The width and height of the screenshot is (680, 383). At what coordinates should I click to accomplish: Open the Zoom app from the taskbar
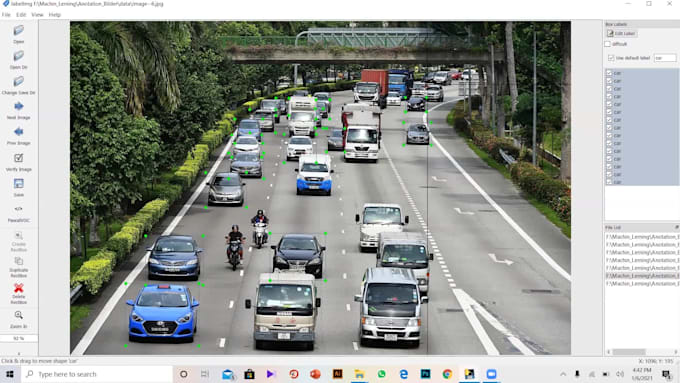(x=491, y=374)
